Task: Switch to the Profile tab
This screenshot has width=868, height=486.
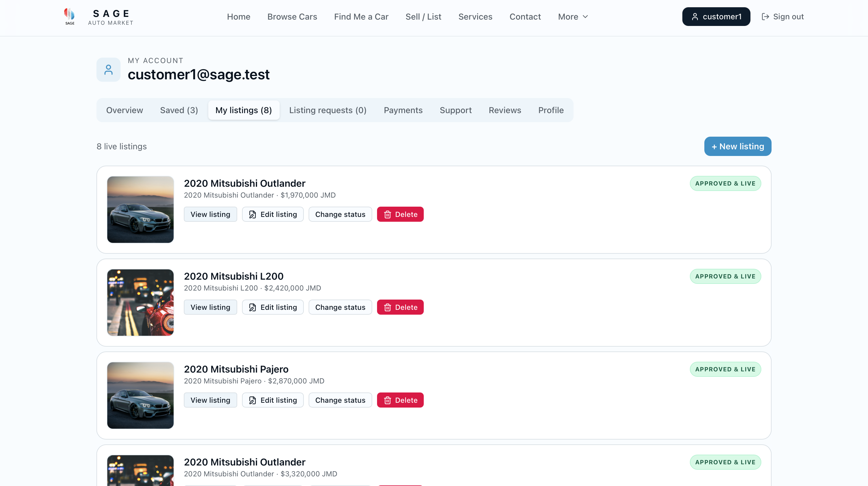Action: [x=551, y=110]
